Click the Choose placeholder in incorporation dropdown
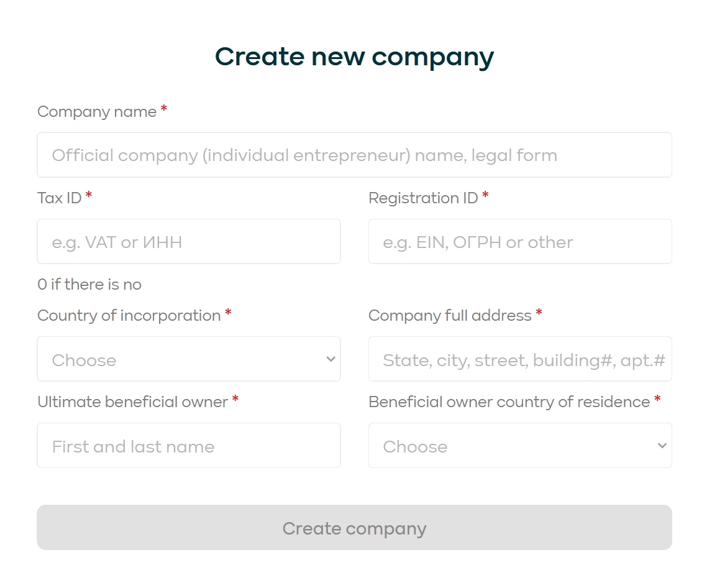Viewport: 707px width, 588px height. coord(84,359)
